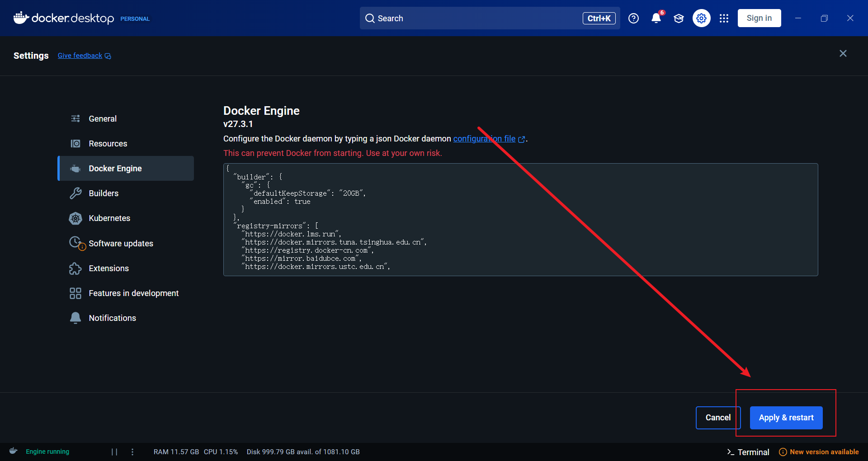Click the PERSONAL plan label
Viewport: 868px width, 461px height.
tap(135, 19)
